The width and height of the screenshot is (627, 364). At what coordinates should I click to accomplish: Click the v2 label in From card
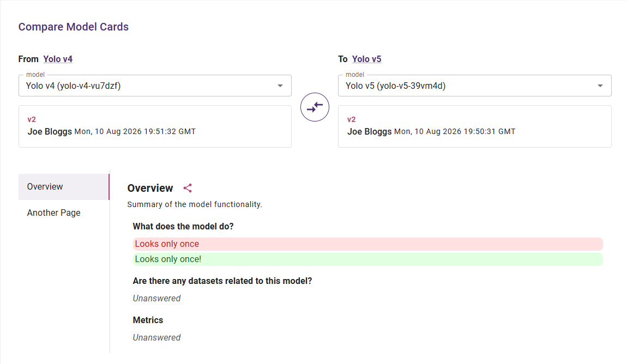32,119
